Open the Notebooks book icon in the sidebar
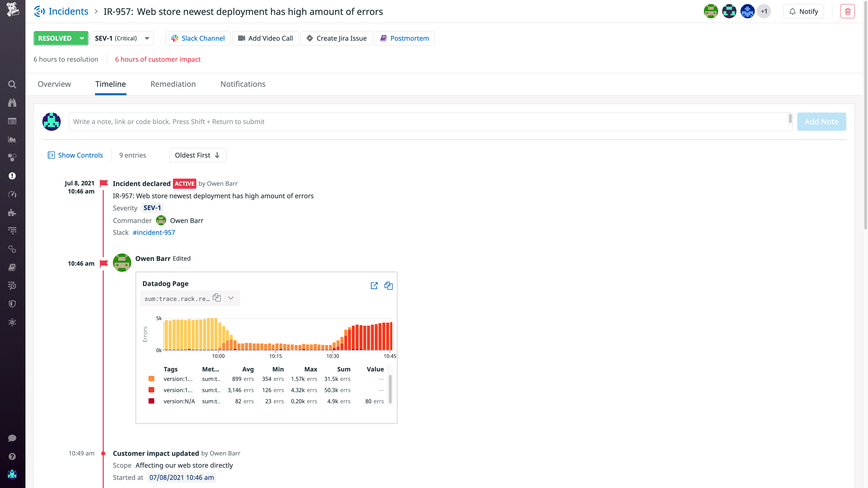The image size is (868, 488). (x=12, y=267)
